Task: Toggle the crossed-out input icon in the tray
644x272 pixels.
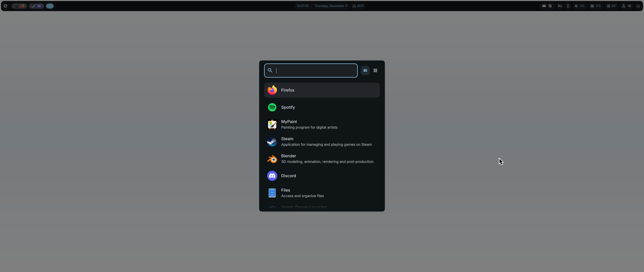Action: pyautogui.click(x=560, y=6)
